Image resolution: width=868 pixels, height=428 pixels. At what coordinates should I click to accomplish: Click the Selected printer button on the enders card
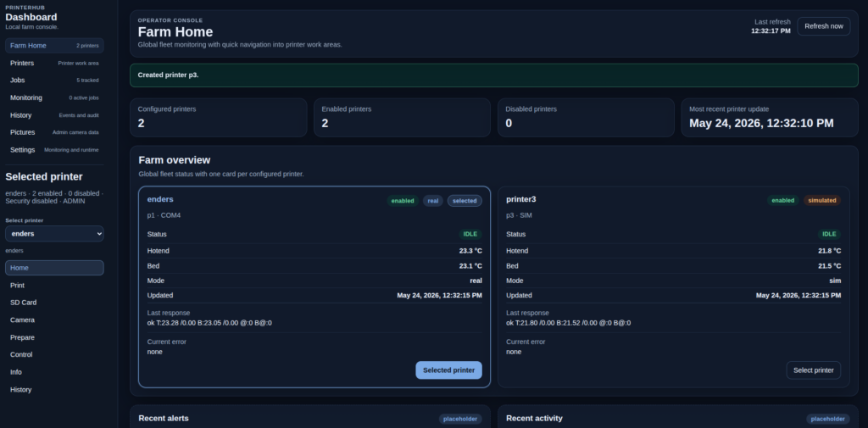coord(448,370)
